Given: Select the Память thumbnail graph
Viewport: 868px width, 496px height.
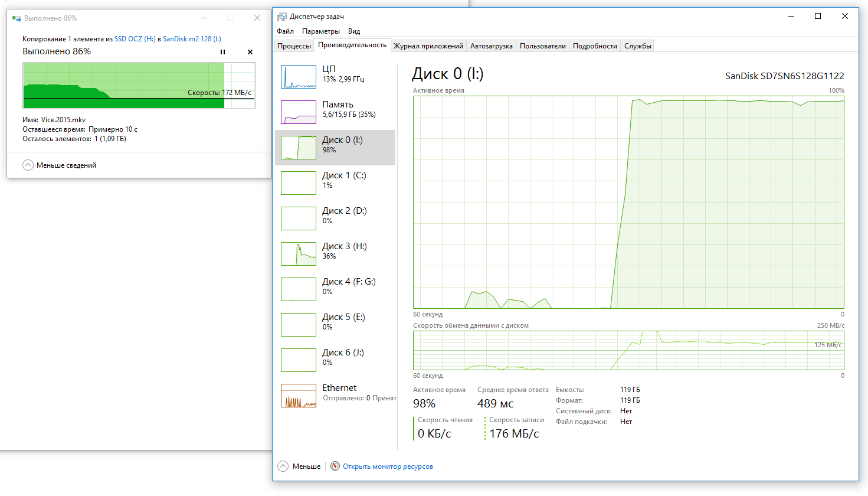Looking at the screenshot, I should click(x=299, y=112).
